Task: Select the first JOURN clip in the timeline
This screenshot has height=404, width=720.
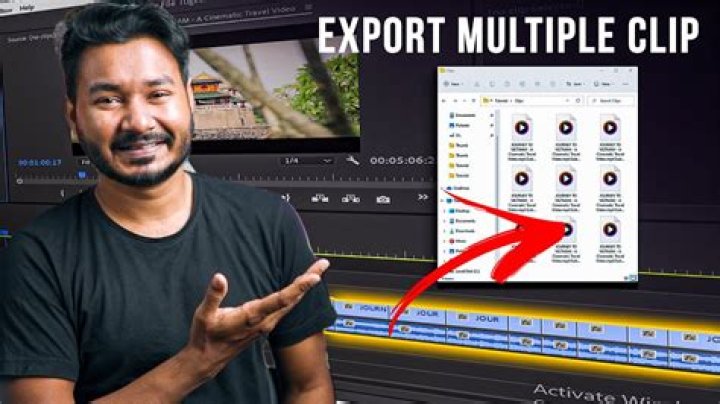Action: click(360, 309)
